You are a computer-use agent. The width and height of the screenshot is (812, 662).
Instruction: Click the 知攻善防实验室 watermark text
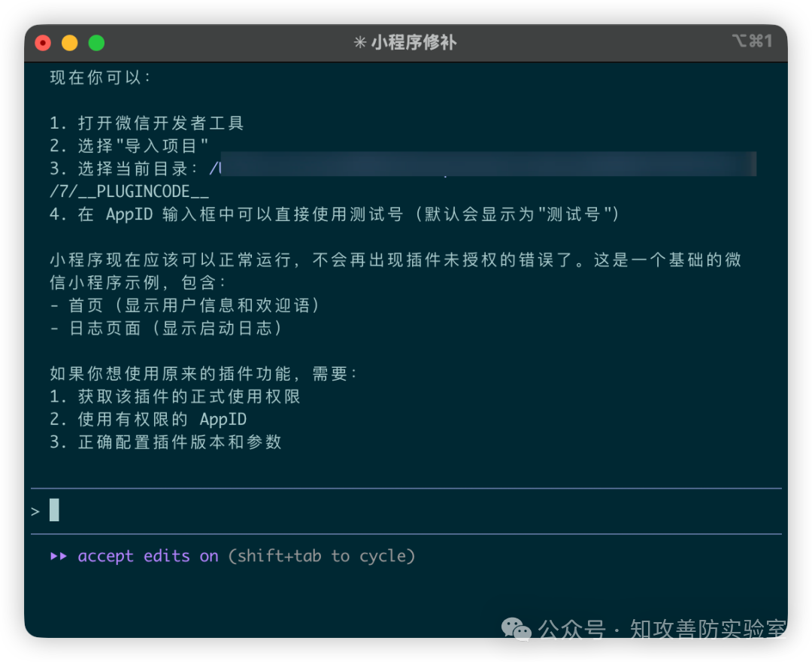707,629
